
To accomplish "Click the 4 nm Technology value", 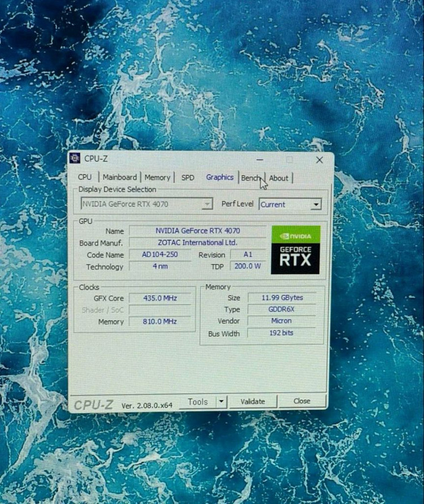I will 159,266.
